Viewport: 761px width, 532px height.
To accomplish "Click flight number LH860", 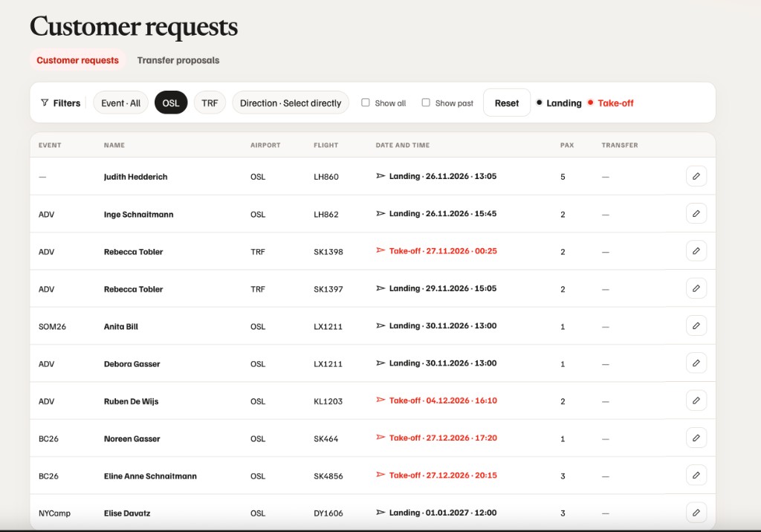I will pyautogui.click(x=326, y=177).
